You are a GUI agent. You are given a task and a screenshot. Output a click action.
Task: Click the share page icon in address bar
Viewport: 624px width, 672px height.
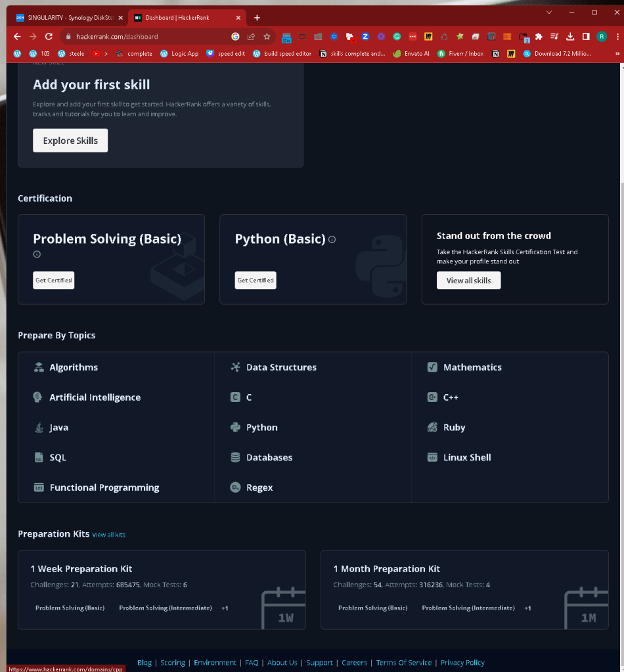[251, 36]
